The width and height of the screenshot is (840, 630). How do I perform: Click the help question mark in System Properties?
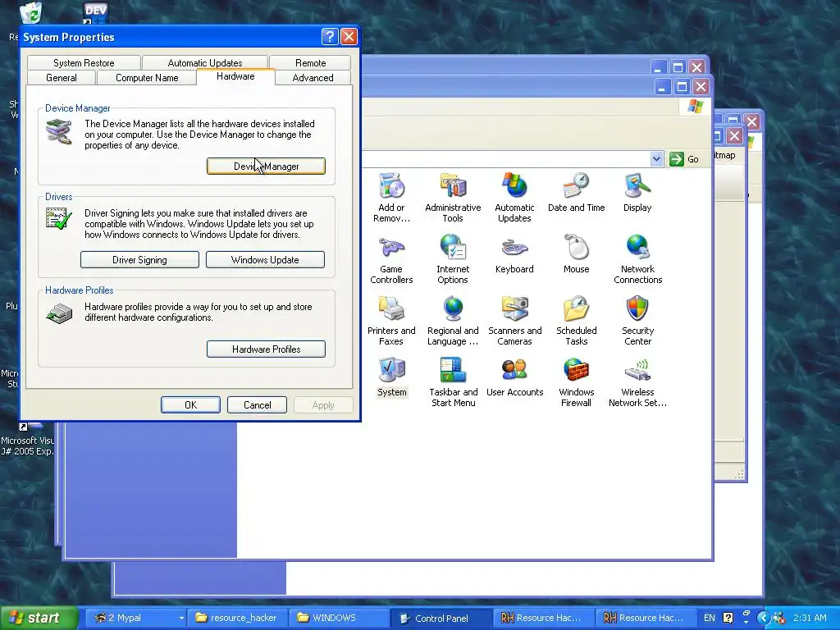330,36
